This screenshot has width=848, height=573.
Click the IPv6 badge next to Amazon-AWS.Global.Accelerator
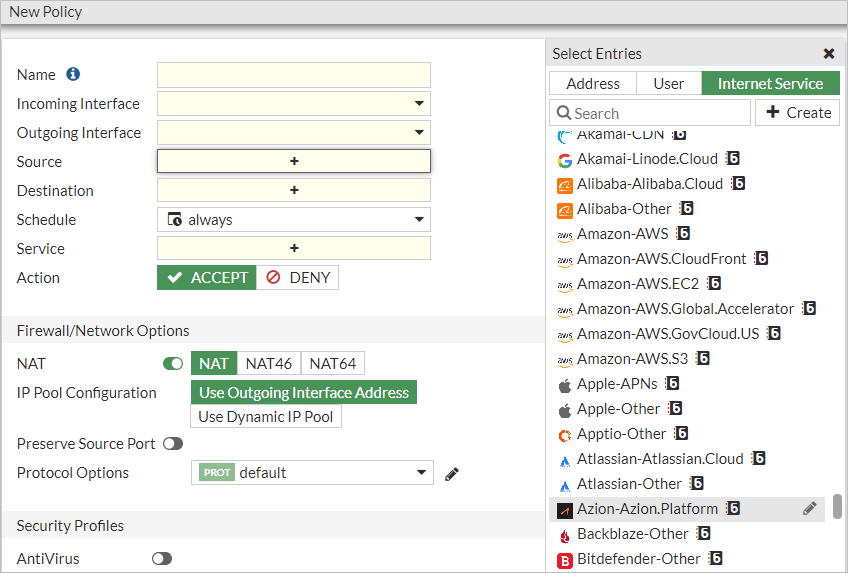tap(809, 308)
